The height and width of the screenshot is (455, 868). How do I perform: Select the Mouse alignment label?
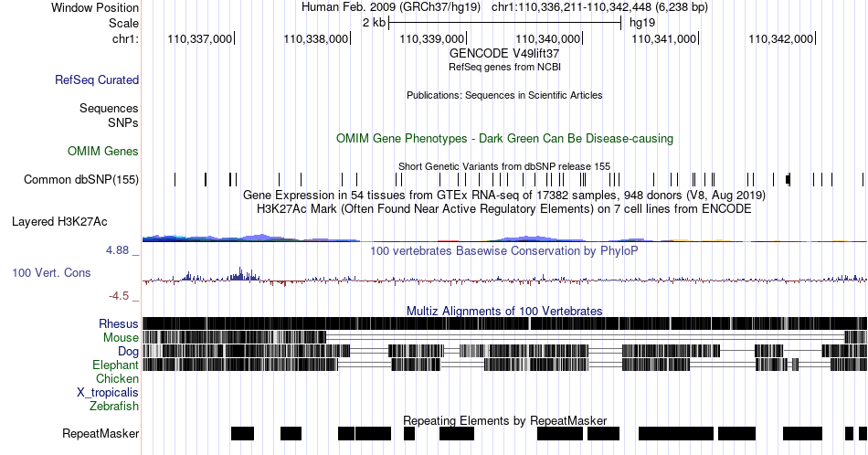pos(121,338)
